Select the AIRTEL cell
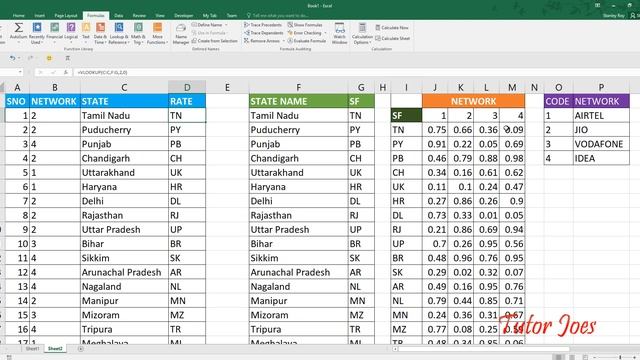Viewport: 640px width, 360px height. pyautogui.click(x=601, y=116)
